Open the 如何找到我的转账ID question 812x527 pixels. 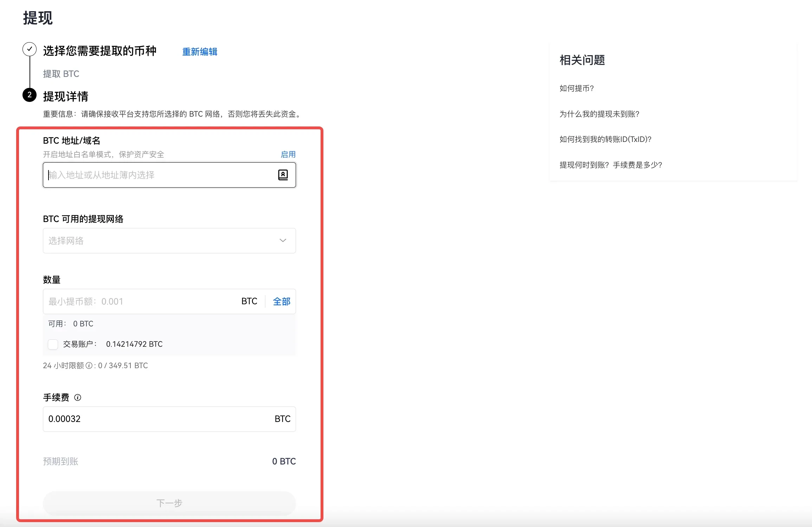click(x=605, y=139)
